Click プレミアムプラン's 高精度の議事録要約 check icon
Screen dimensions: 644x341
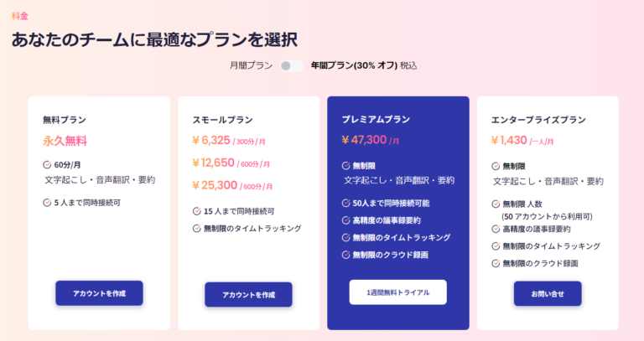tap(345, 220)
